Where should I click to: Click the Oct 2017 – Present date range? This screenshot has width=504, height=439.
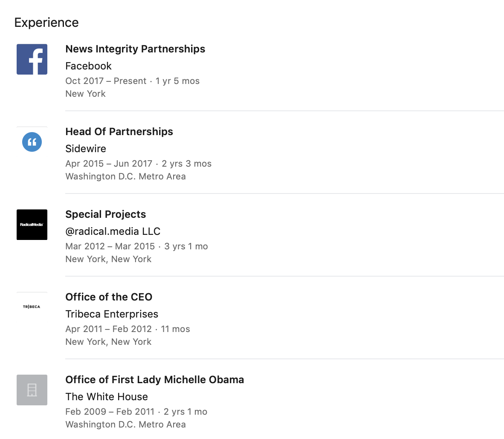[x=106, y=81]
